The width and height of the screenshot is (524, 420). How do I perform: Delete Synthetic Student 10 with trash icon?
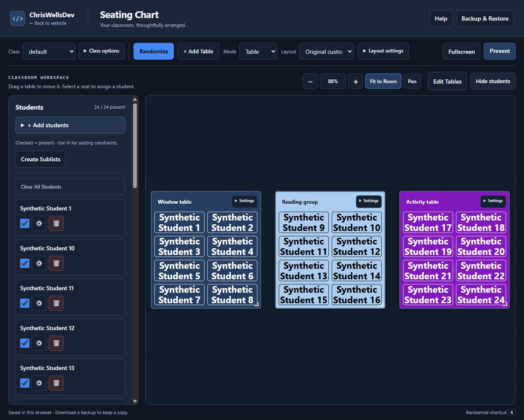pos(56,263)
